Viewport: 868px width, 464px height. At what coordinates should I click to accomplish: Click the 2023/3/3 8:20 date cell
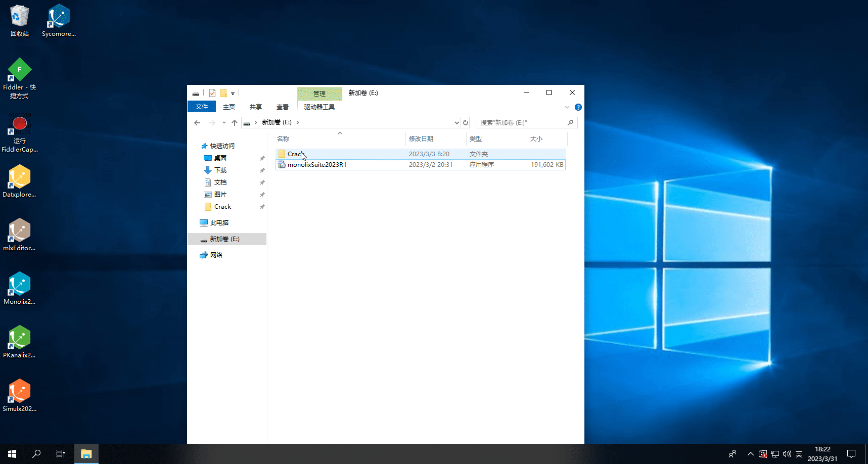[x=429, y=154]
